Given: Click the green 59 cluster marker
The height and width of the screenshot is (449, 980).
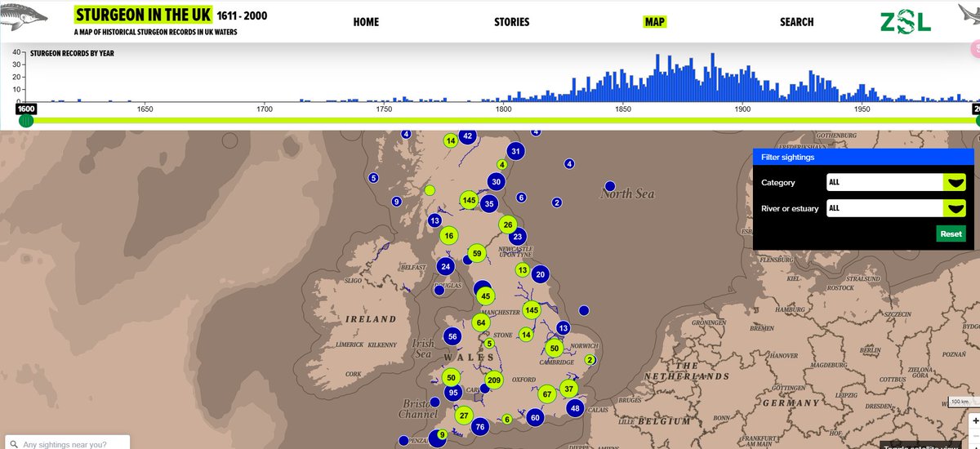Looking at the screenshot, I should tap(478, 254).
